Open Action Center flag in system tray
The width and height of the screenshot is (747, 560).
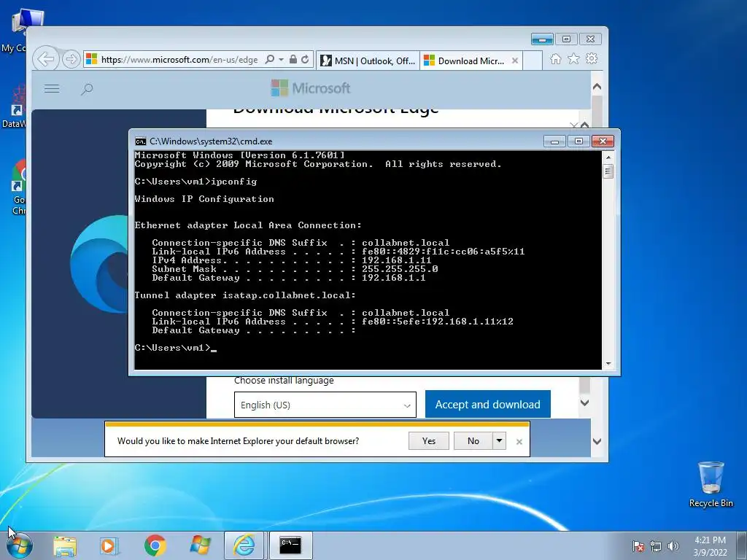pyautogui.click(x=638, y=546)
